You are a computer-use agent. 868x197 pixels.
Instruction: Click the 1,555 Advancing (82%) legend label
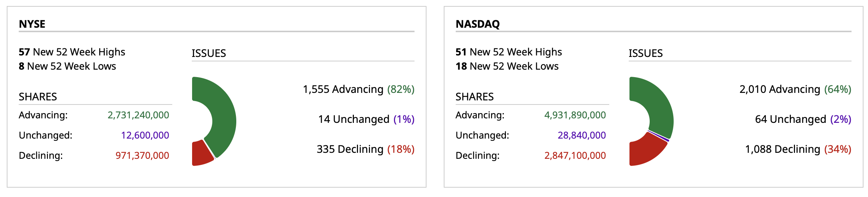pyautogui.click(x=358, y=89)
